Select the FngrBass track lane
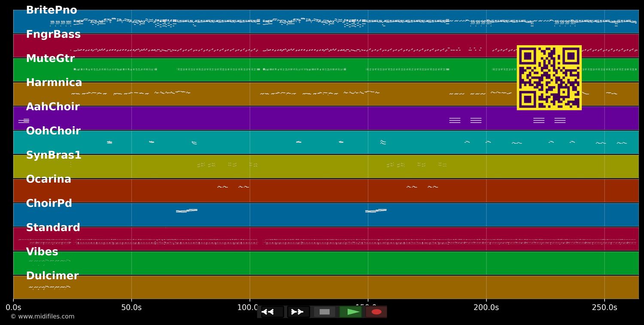The width and height of the screenshot is (644, 325). (x=326, y=46)
